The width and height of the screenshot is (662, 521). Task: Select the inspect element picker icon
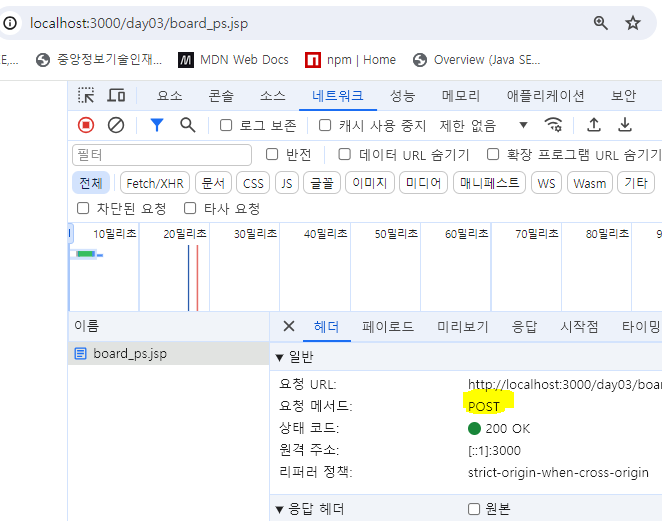86,95
